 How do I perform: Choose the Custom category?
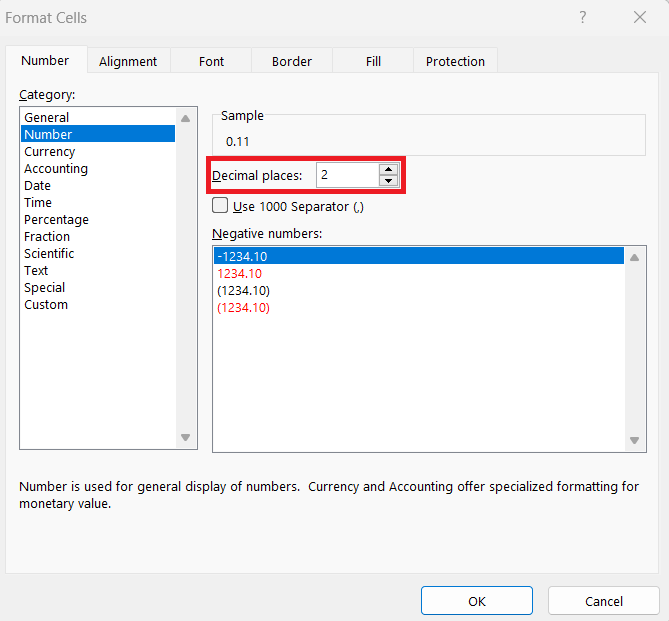(98, 305)
